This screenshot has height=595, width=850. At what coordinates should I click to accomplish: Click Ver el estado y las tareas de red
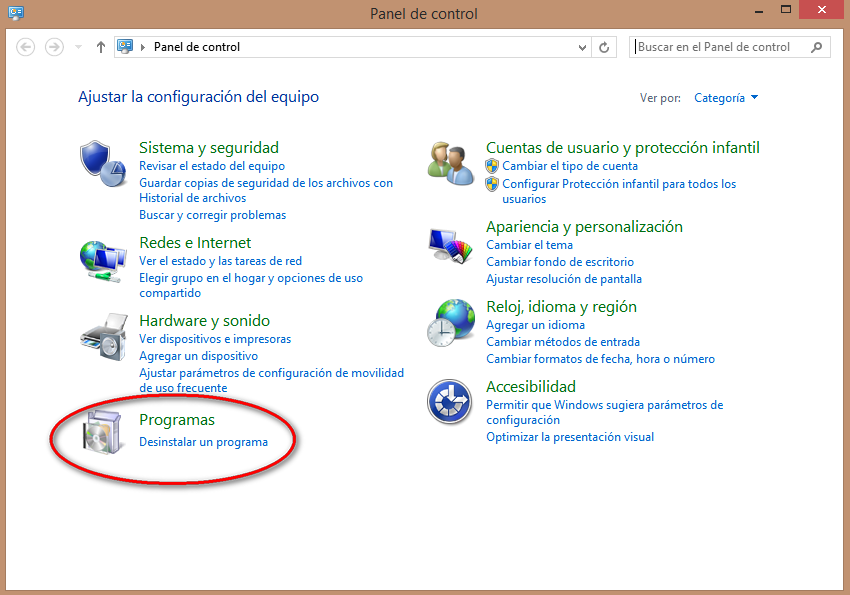[221, 261]
